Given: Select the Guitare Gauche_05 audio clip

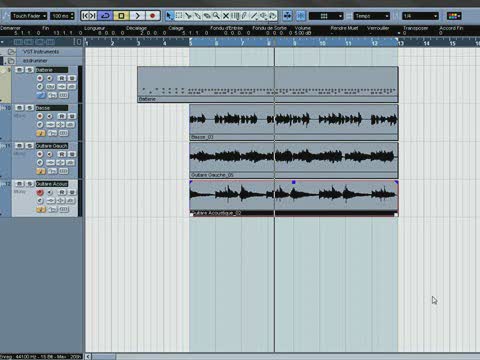Looking at the screenshot, I should [x=294, y=160].
